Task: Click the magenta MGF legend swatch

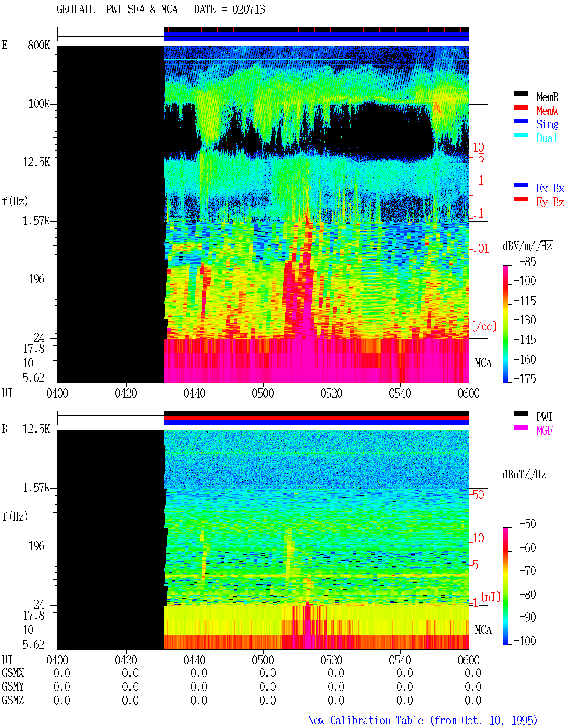Action: click(521, 427)
